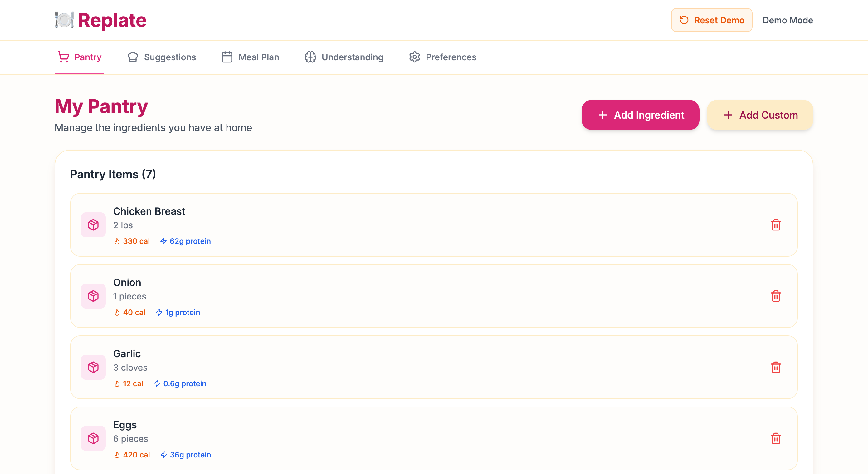Switch to the Suggestions tab
This screenshot has height=474, width=868.
click(x=162, y=57)
